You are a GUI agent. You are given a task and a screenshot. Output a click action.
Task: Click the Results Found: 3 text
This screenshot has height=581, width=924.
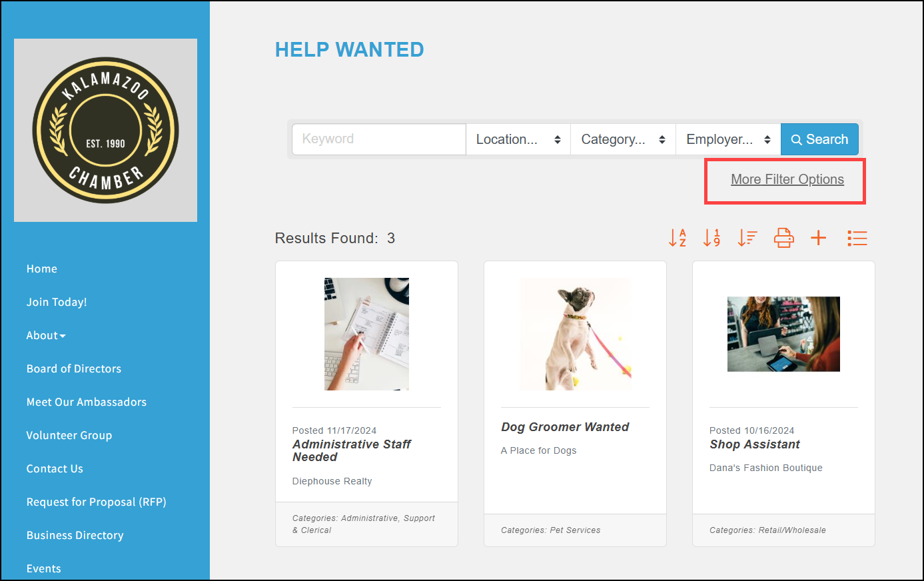click(x=335, y=239)
